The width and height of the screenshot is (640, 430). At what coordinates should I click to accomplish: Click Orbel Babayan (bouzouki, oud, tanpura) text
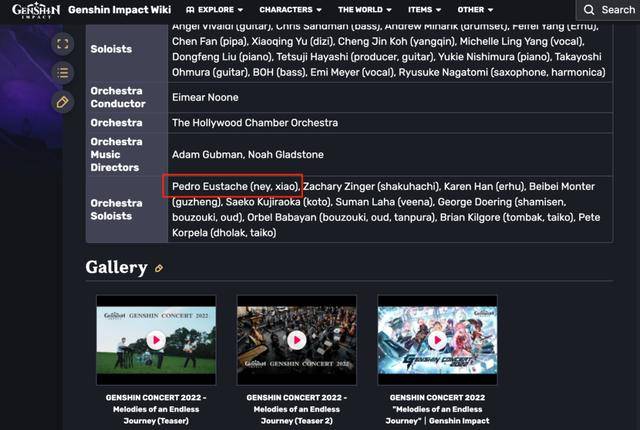[342, 217]
